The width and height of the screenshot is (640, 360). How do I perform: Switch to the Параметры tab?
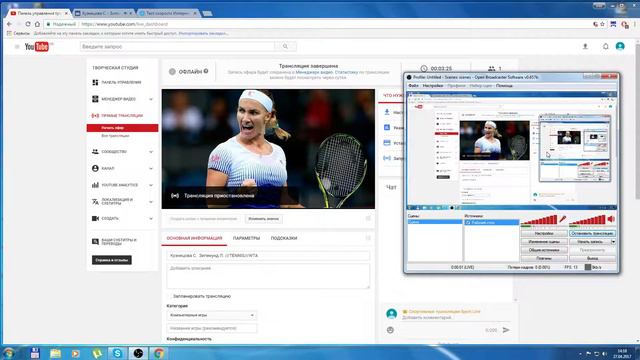coord(246,238)
